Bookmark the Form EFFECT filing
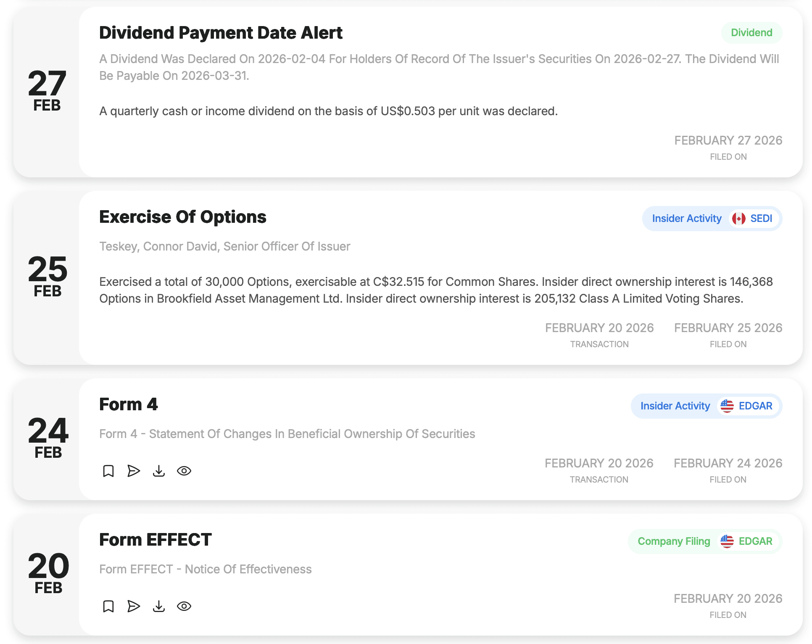Image resolution: width=812 pixels, height=644 pixels. (x=108, y=607)
